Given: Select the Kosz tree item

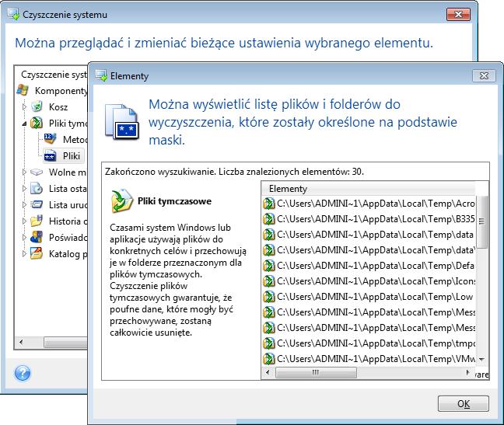Looking at the screenshot, I should tap(58, 106).
